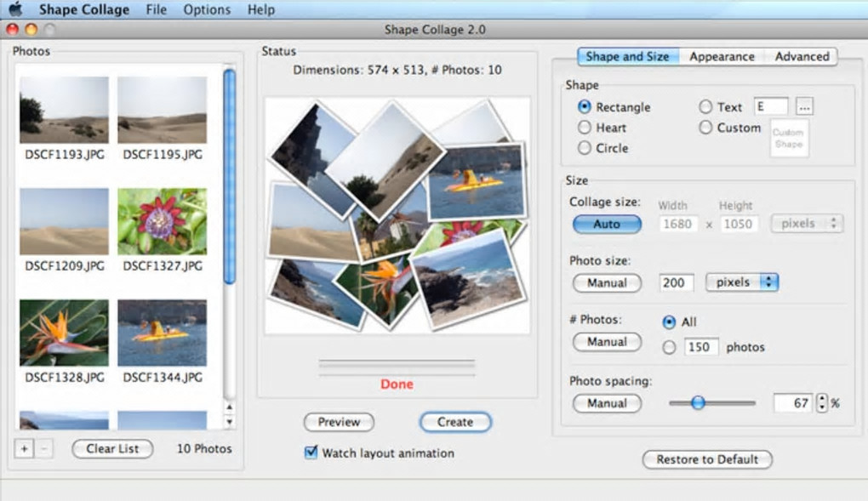868x501 pixels.
Task: Click the Manual photo spacing button
Action: click(x=607, y=403)
